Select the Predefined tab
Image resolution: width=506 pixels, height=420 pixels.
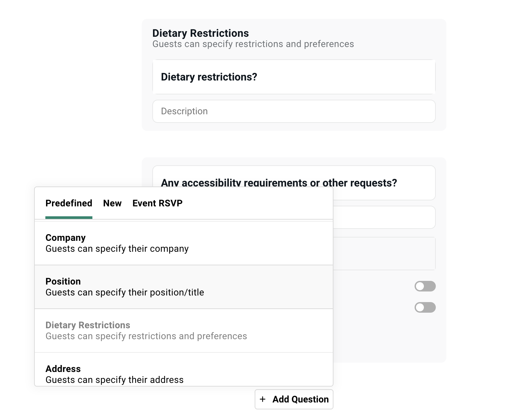pos(69,203)
